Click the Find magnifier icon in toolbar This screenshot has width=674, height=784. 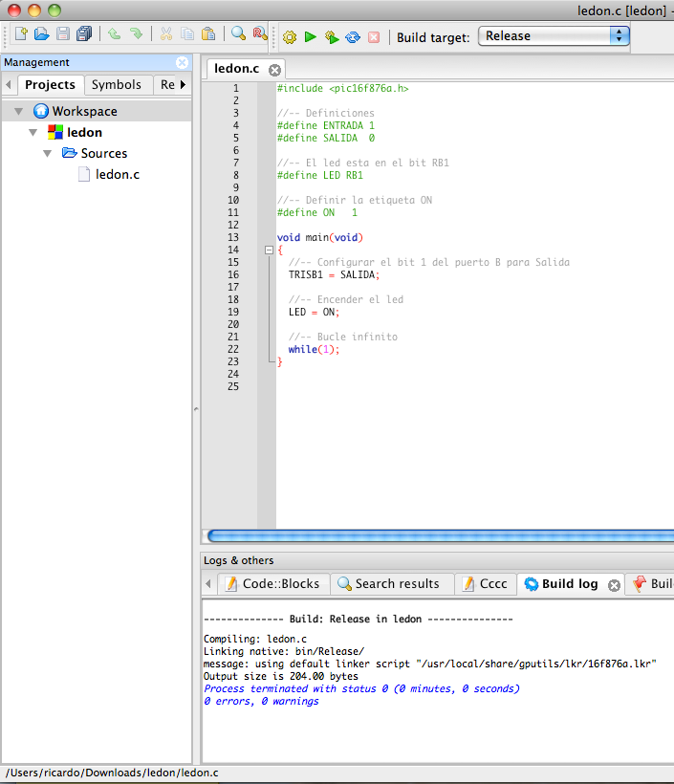238,35
